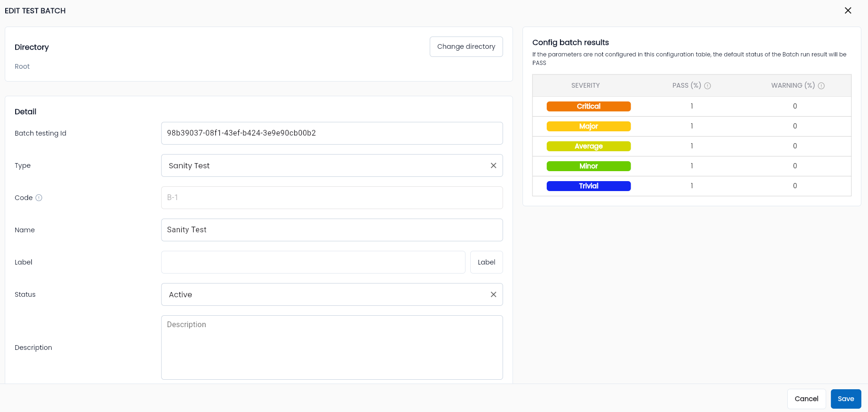This screenshot has width=868, height=412.
Task: Click the PASS (%) column header text
Action: [x=687, y=85]
